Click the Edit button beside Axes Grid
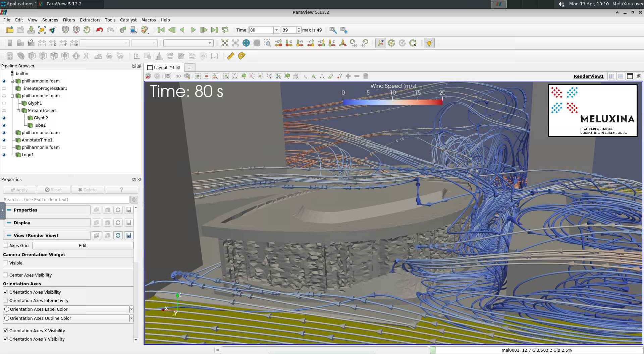This screenshot has height=354, width=644. tap(83, 246)
